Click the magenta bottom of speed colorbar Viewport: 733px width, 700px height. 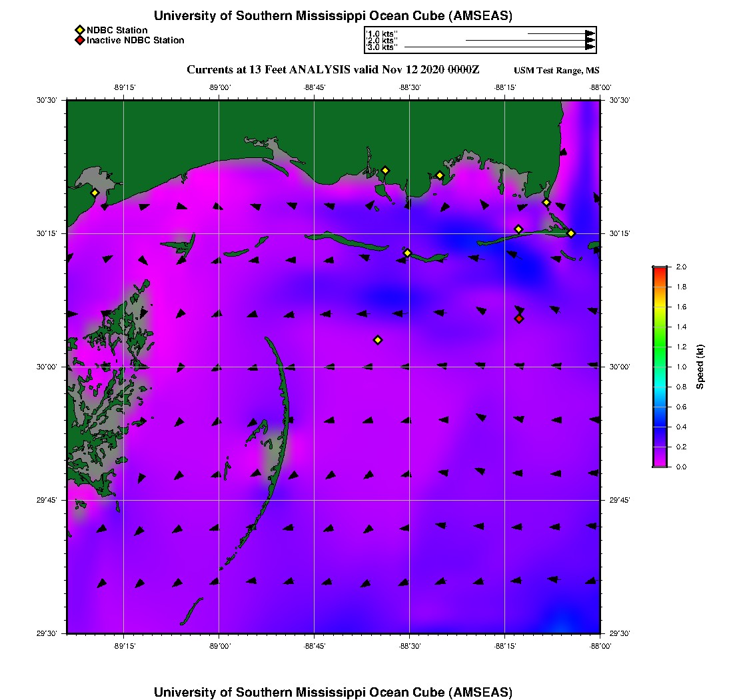pos(659,463)
